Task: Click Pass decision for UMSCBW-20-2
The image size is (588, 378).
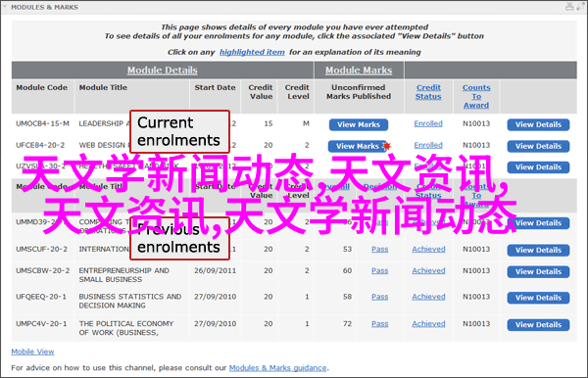Action: click(380, 270)
